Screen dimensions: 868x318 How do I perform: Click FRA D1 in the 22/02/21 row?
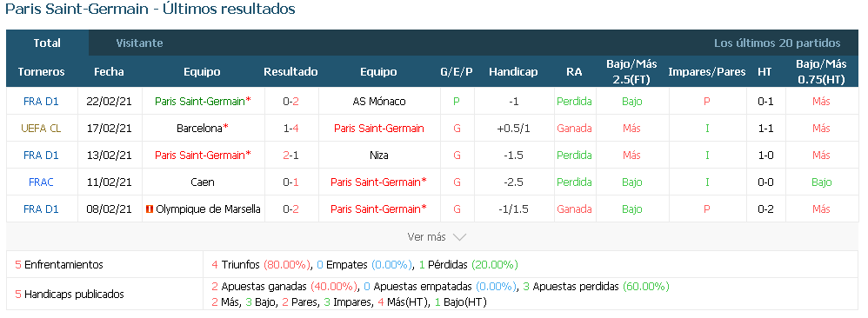(x=41, y=101)
